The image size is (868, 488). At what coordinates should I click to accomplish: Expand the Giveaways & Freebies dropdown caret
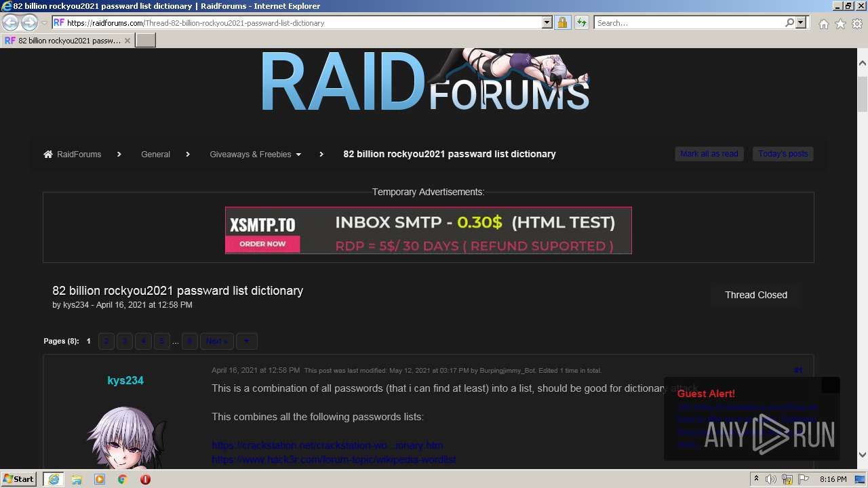click(x=298, y=155)
